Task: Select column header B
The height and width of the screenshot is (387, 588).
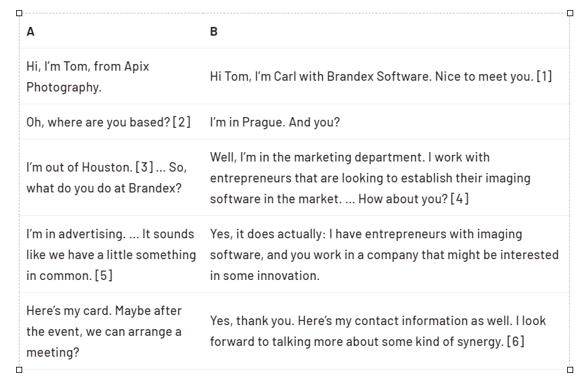Action: 214,32
